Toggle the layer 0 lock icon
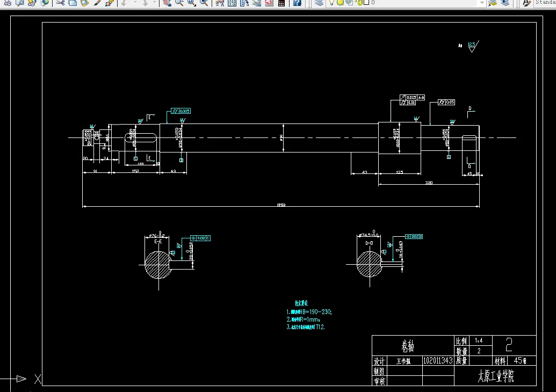The height and width of the screenshot is (392, 556). (359, 2)
